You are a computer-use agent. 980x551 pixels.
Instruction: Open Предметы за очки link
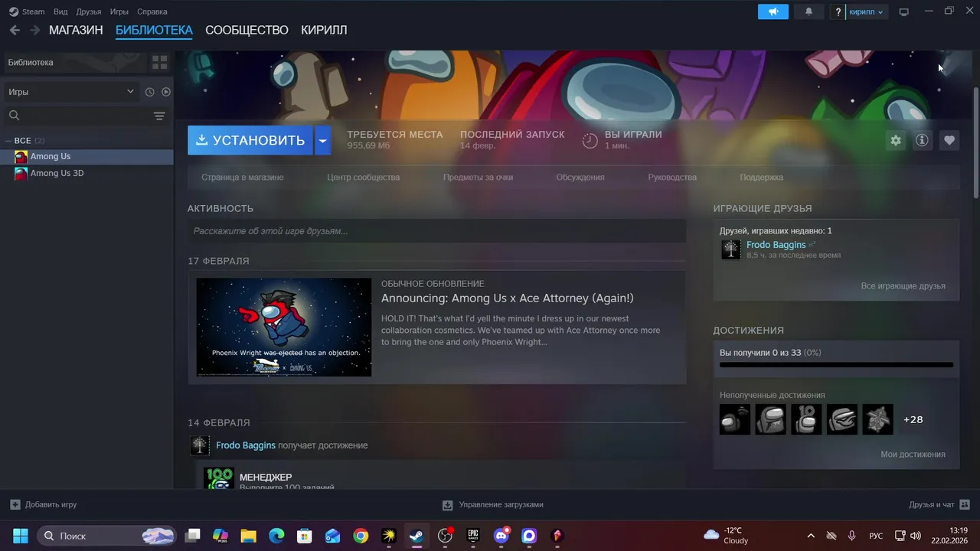[478, 177]
